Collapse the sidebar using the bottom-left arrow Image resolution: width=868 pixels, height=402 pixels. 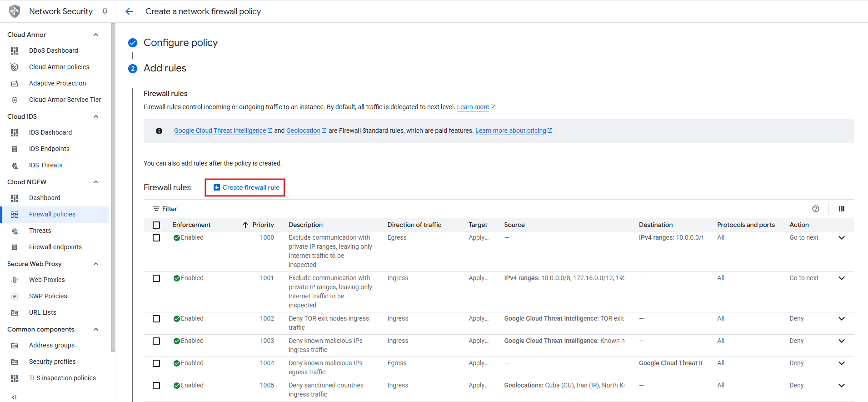(14, 397)
